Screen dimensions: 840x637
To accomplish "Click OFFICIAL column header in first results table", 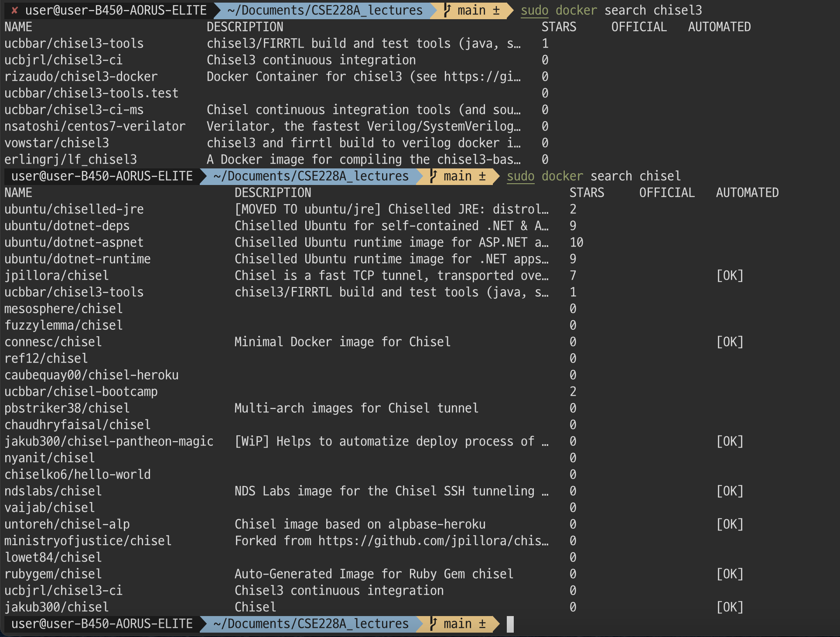I will (639, 27).
